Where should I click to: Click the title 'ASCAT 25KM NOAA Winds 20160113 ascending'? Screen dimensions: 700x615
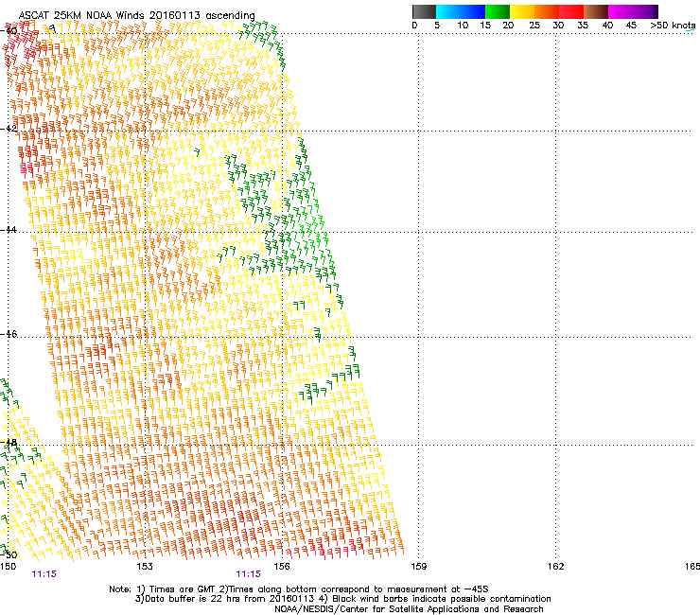(x=136, y=16)
